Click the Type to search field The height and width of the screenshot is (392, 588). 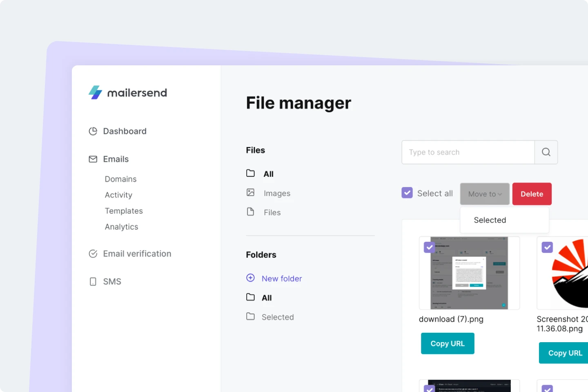click(x=468, y=152)
